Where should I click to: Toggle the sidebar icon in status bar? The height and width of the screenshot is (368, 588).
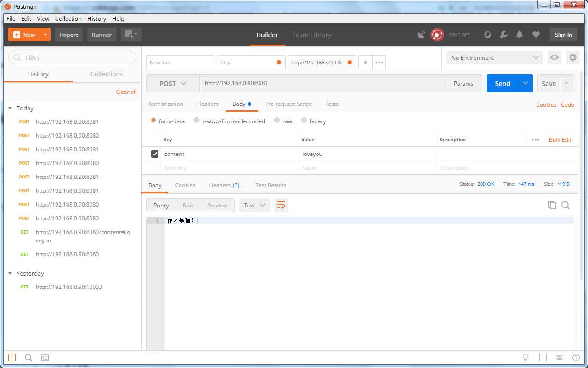(x=12, y=357)
